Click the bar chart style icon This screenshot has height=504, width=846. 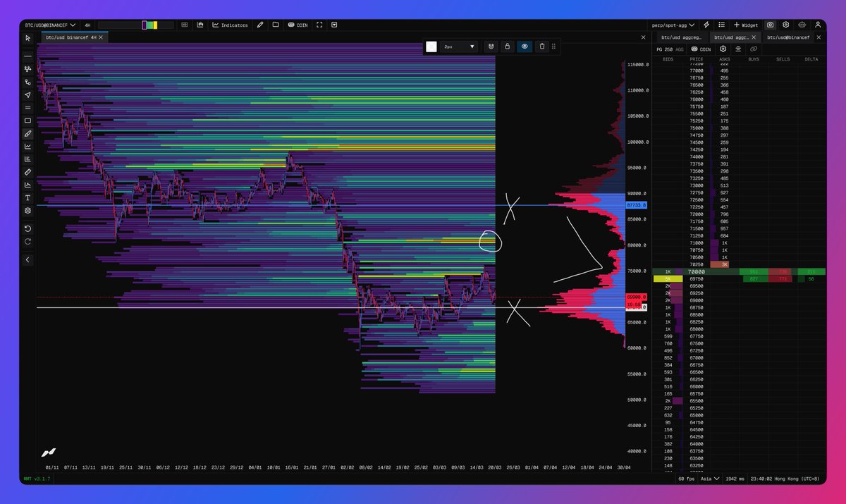coord(200,25)
